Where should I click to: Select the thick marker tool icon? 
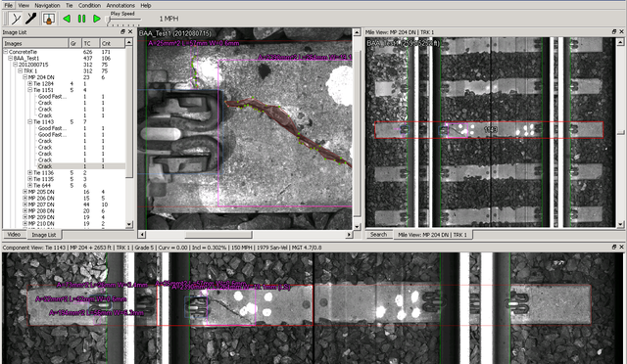click(x=30, y=19)
